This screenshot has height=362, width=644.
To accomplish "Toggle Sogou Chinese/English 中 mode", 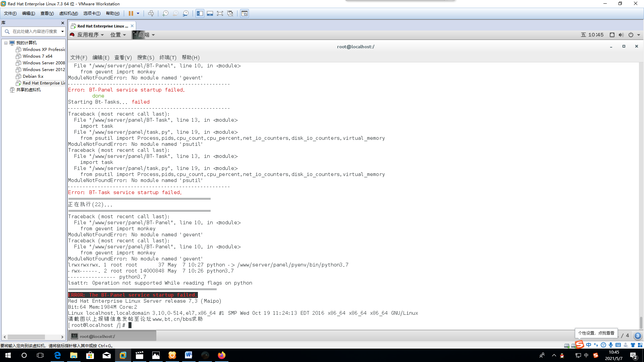I will pos(589,345).
